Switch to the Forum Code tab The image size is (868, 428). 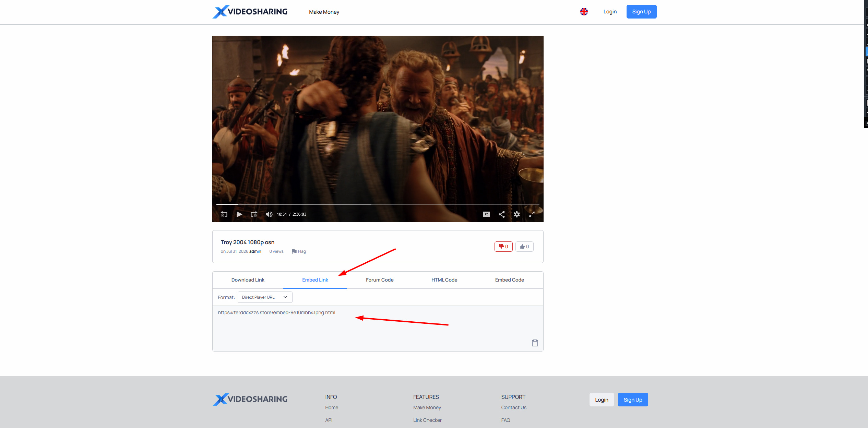pyautogui.click(x=380, y=280)
